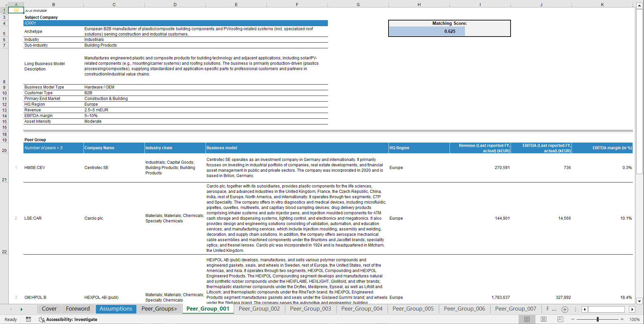Start macro recording from the status bar
The height and width of the screenshot is (324, 644).
[x=28, y=319]
